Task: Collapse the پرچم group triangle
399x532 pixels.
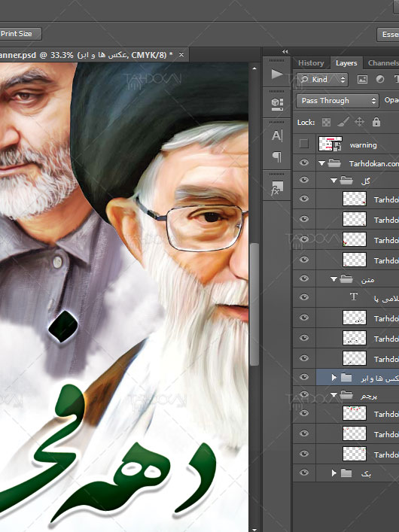Action: pyautogui.click(x=334, y=395)
